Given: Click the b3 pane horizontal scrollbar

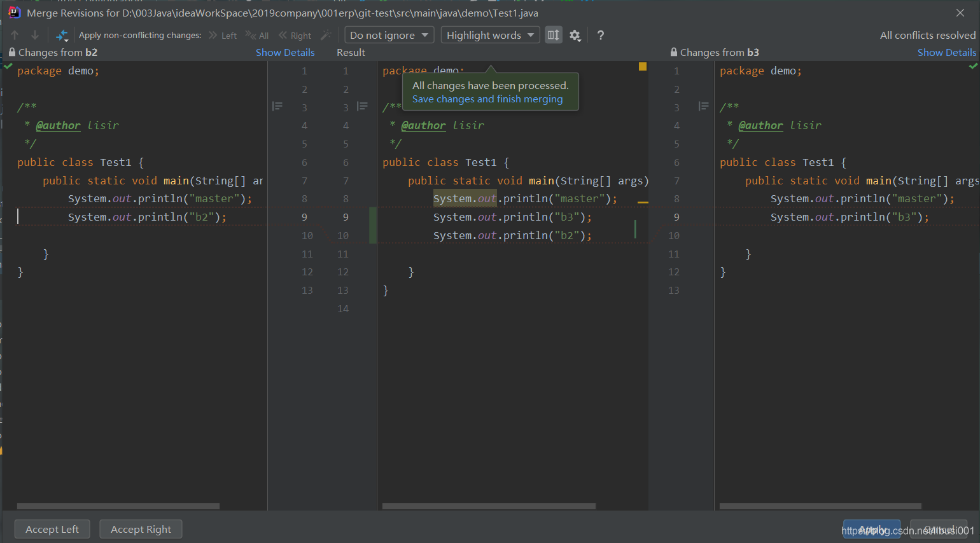Looking at the screenshot, I should (820, 506).
